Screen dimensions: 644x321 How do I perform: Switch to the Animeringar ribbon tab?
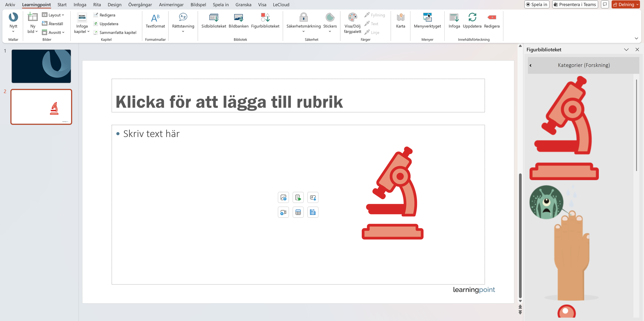coord(171,5)
